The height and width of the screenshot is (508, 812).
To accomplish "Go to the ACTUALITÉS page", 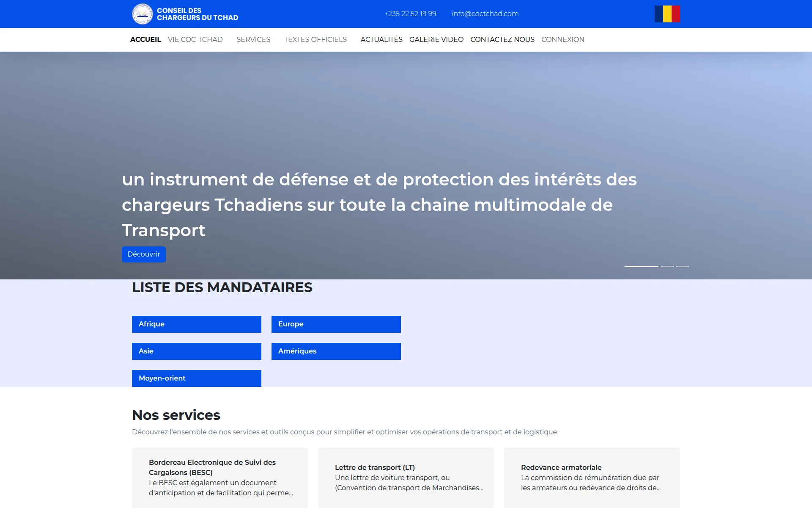I will click(x=381, y=39).
